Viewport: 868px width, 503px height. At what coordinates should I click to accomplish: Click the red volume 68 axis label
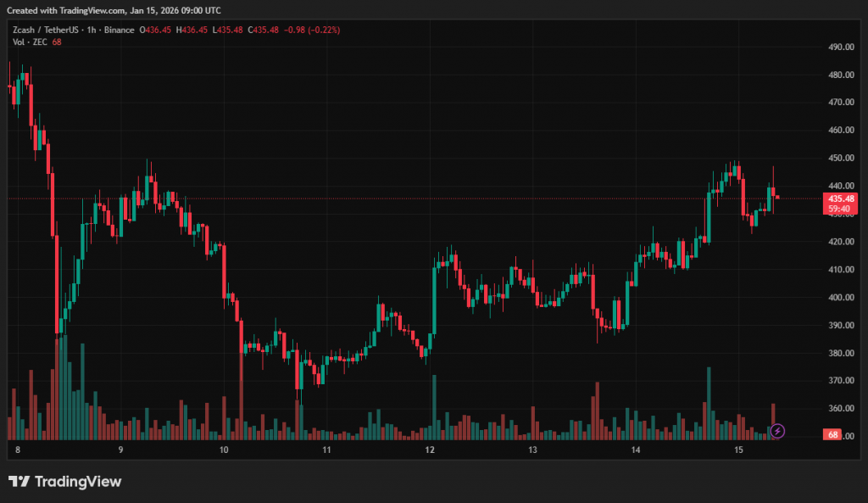(833, 435)
